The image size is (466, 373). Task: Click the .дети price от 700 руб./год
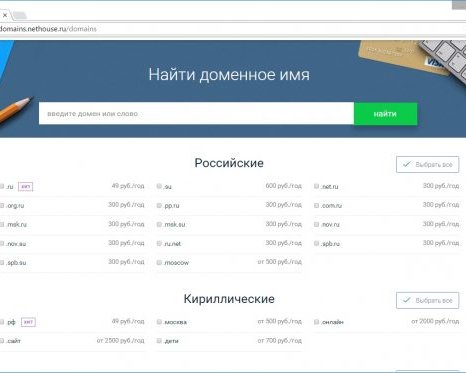pos(279,340)
